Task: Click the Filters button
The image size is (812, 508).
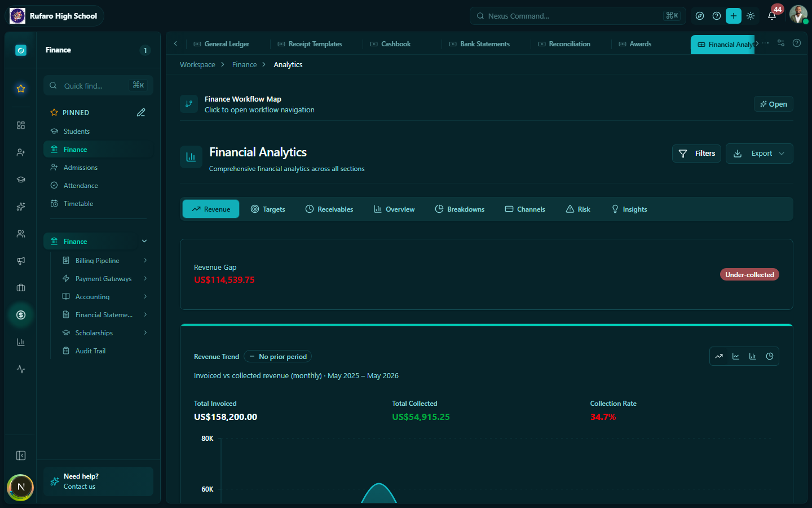Action: coord(696,154)
